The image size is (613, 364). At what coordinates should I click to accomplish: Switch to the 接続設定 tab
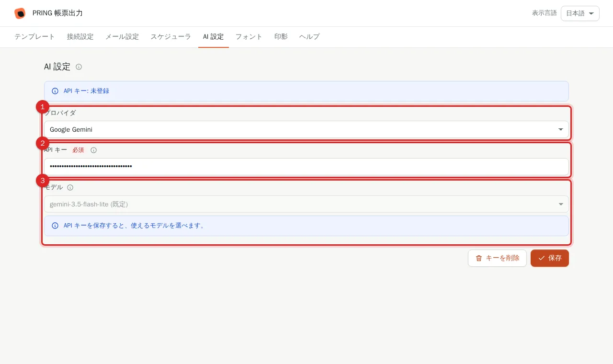tap(80, 37)
